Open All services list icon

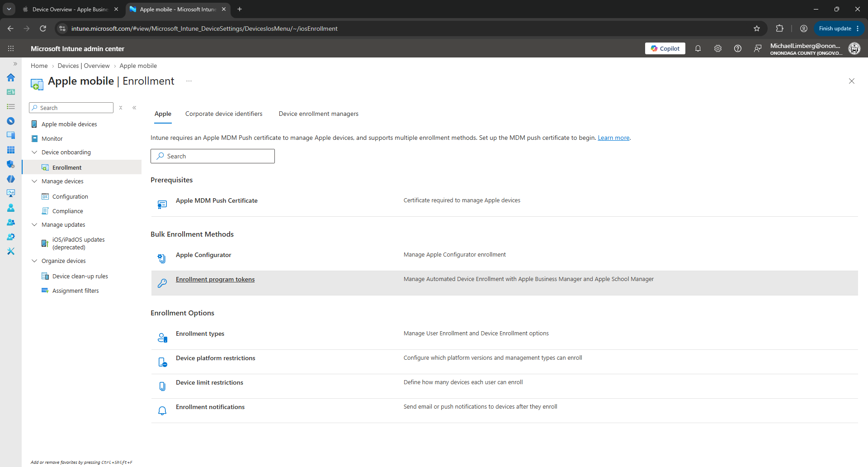point(11,106)
